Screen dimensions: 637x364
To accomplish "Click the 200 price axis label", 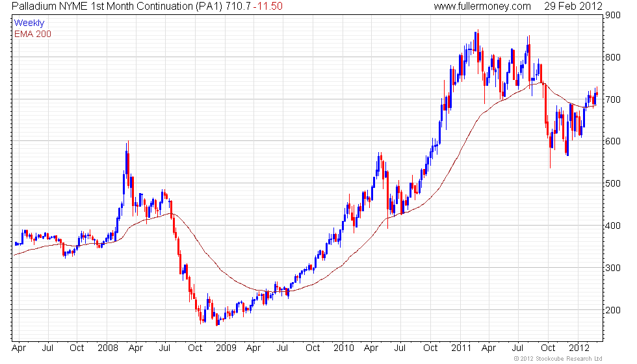I will click(x=612, y=311).
